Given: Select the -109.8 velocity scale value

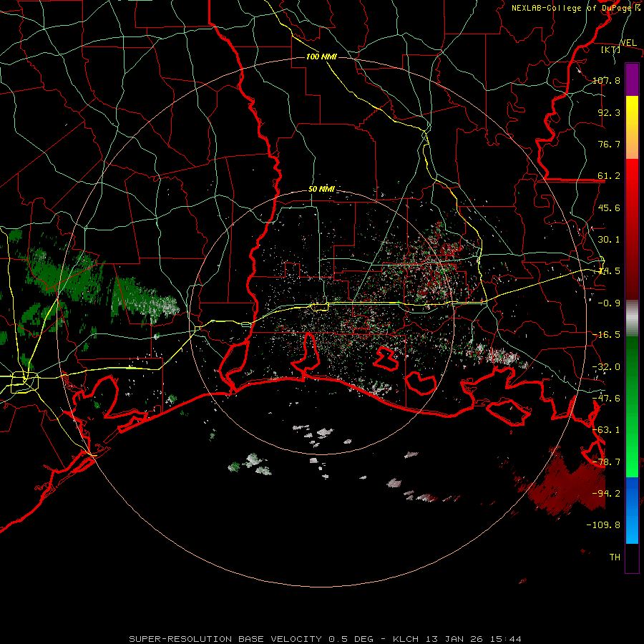Looking at the screenshot, I should [x=603, y=525].
